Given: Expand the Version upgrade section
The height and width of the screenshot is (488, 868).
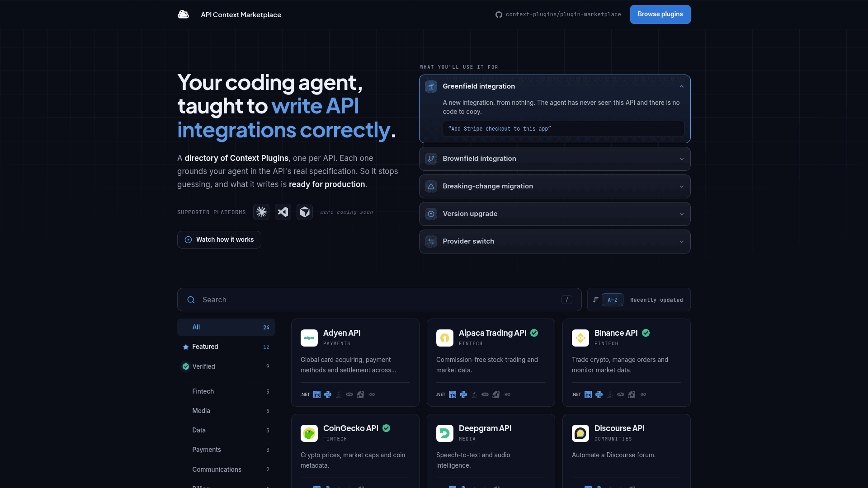Looking at the screenshot, I should coord(555,214).
